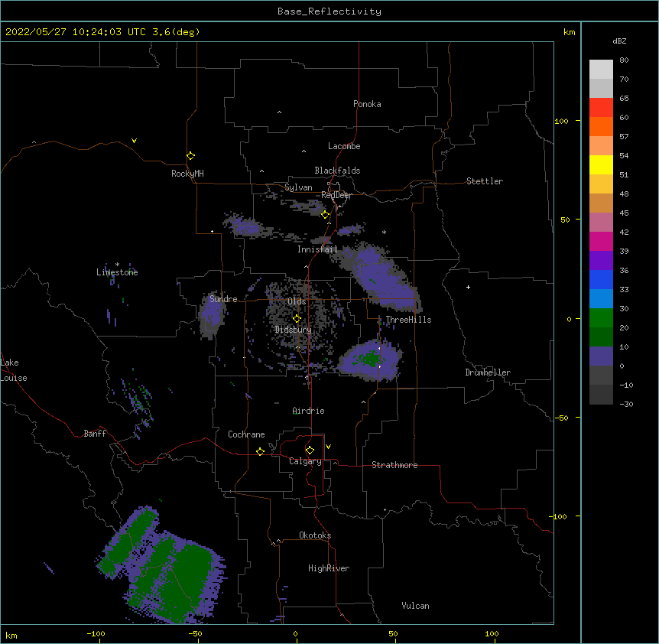This screenshot has width=659, height=644.
Task: Click the Ponoka town label
Action: click(367, 104)
